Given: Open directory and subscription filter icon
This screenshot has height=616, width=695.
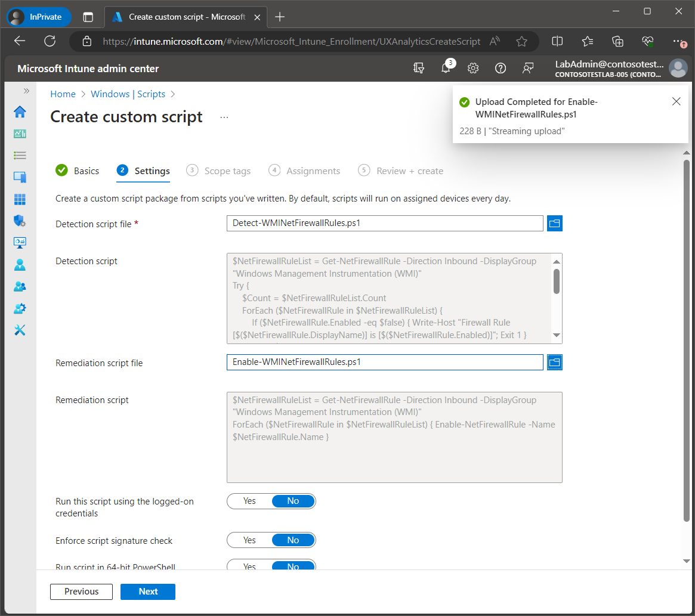Looking at the screenshot, I should coord(418,68).
